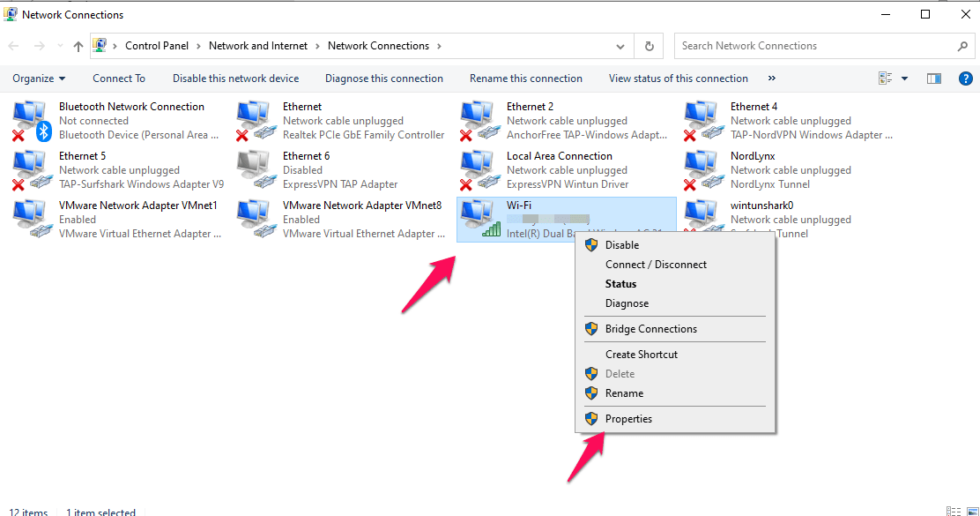Choose Status in the context menu
This screenshot has height=516, width=980.
click(675, 284)
